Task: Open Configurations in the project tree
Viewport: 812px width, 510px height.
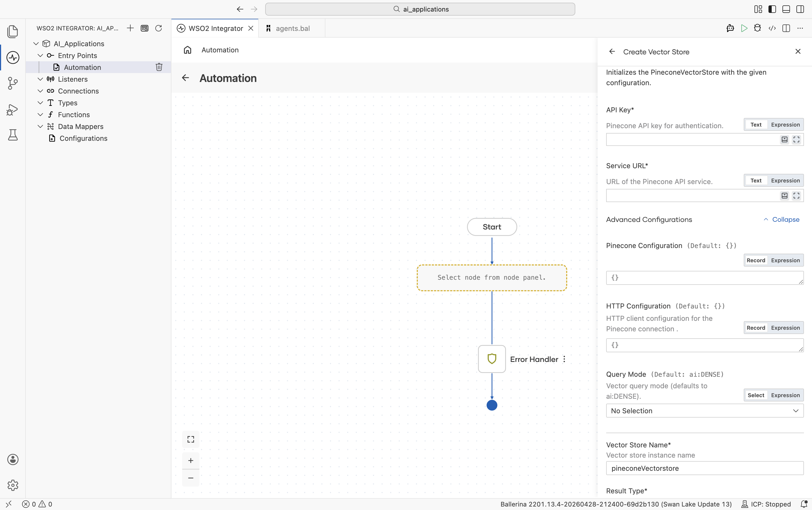Action: click(83, 138)
